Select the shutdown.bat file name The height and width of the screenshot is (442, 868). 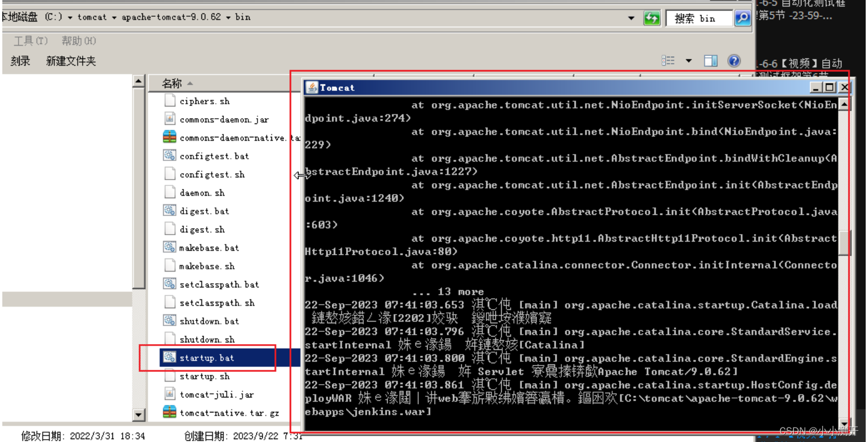(209, 322)
